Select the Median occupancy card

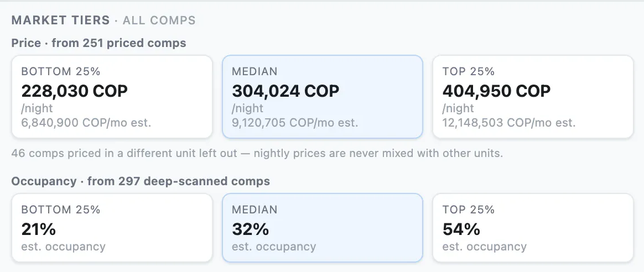pos(323,228)
